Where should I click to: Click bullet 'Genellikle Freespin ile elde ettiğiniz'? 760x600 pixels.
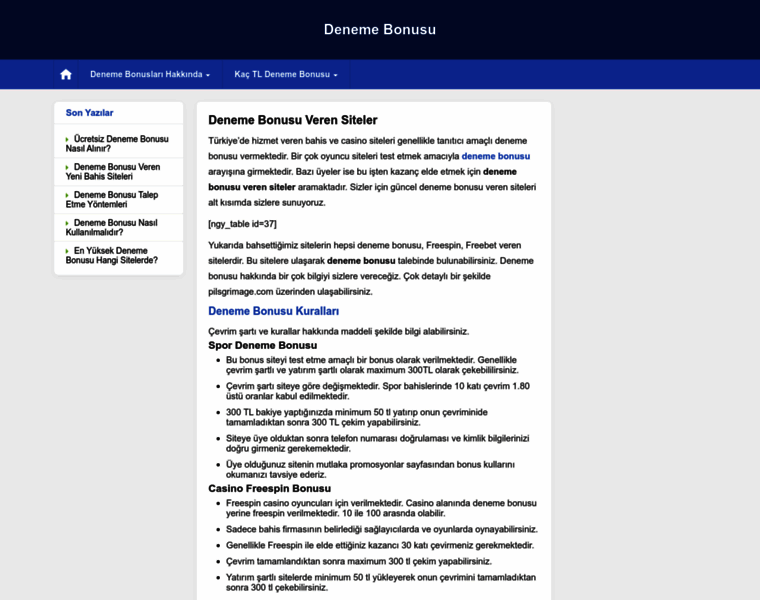[380, 545]
